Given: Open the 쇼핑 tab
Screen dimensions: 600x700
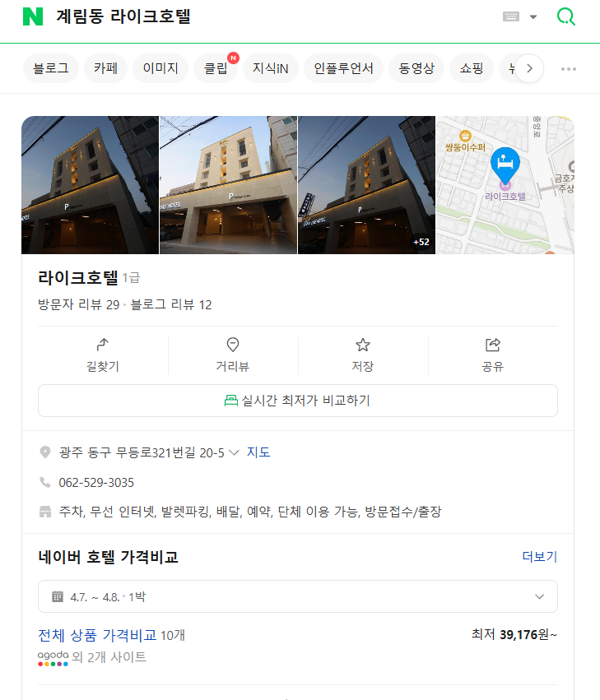Looking at the screenshot, I should [472, 68].
